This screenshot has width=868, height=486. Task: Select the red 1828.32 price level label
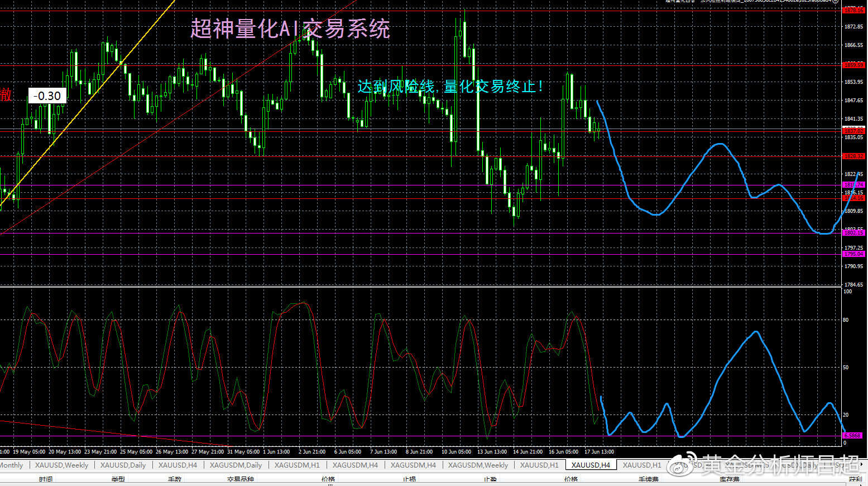[x=853, y=156]
